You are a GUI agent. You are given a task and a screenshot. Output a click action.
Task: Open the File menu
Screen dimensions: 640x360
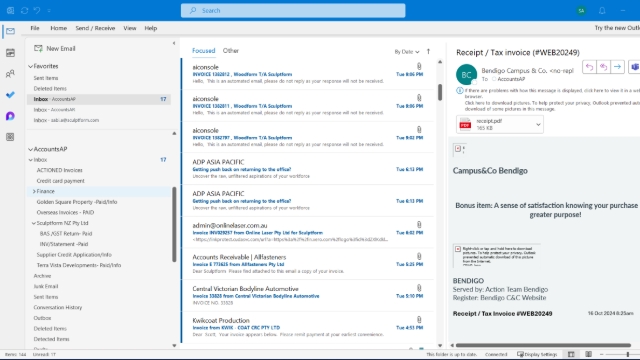point(35,28)
